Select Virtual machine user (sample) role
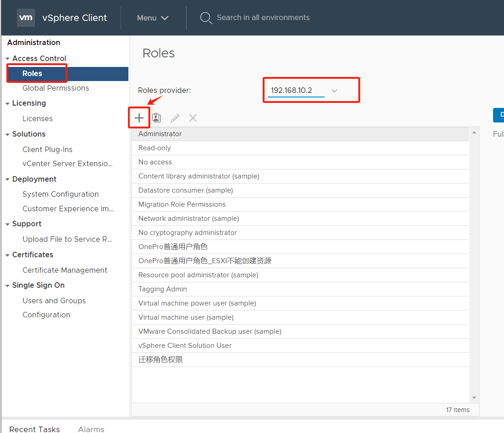The width and height of the screenshot is (504, 433). [300, 318]
